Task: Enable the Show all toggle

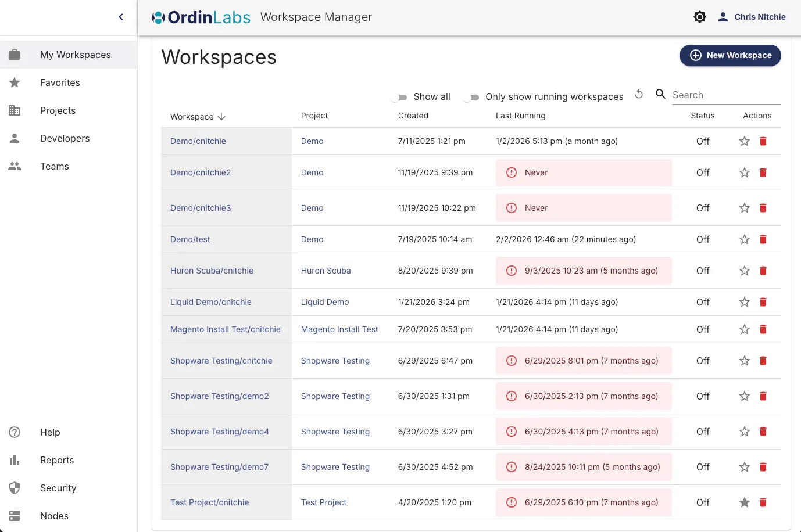Action: point(399,97)
